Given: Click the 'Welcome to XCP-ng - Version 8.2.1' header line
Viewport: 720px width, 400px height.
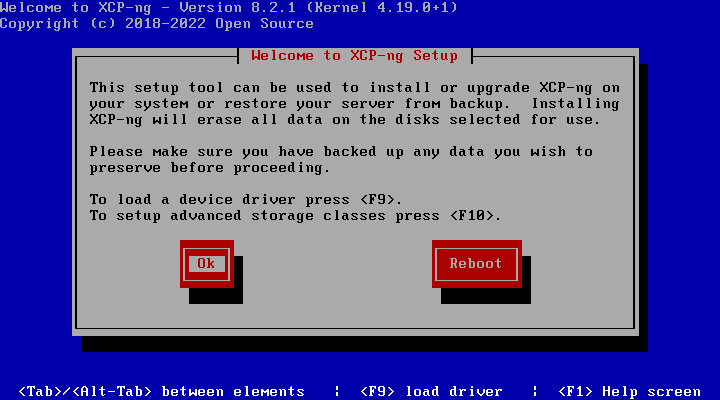Looking at the screenshot, I should 229,7.
